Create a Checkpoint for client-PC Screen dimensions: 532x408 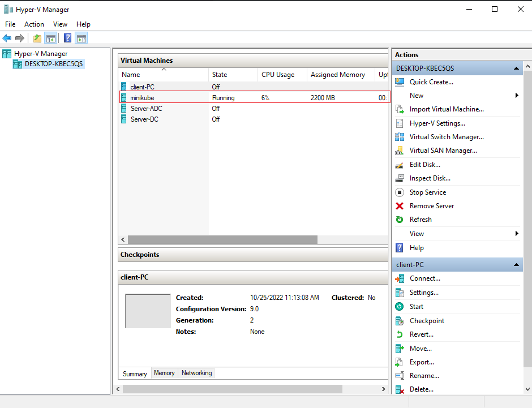pyautogui.click(x=427, y=320)
